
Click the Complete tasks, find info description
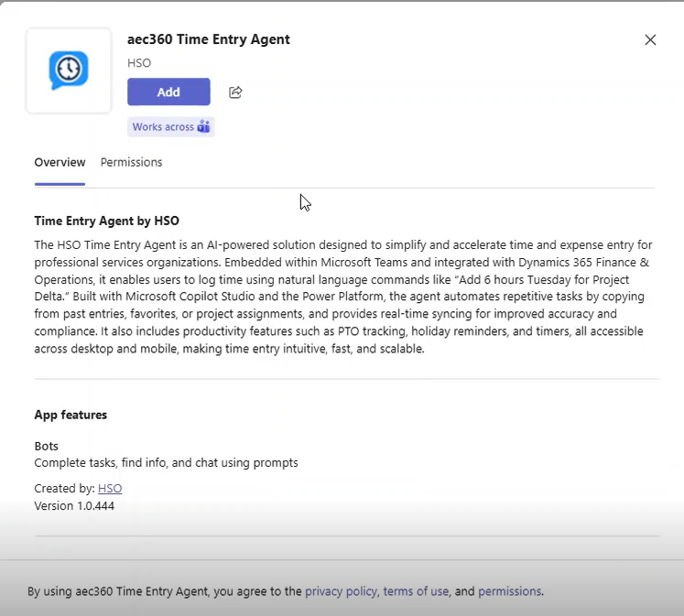tap(167, 462)
